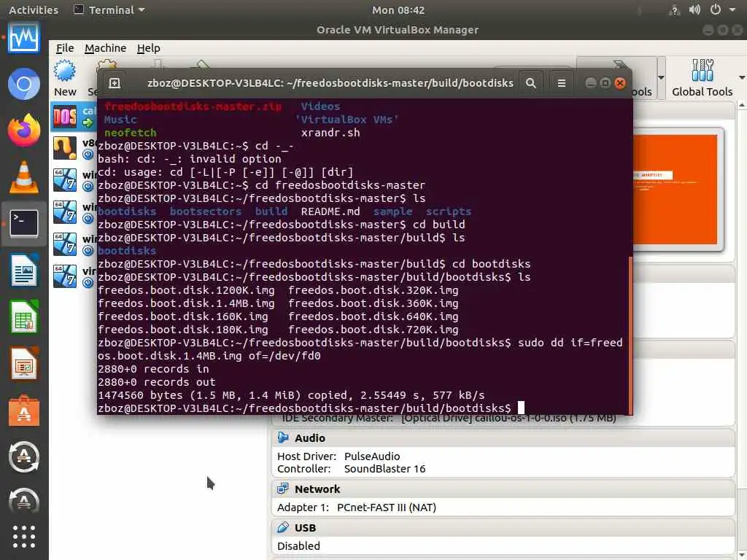Click 'freedos.boot.disk.720K.img' in terminal
Image resolution: width=747 pixels, height=560 pixels.
tap(373, 330)
